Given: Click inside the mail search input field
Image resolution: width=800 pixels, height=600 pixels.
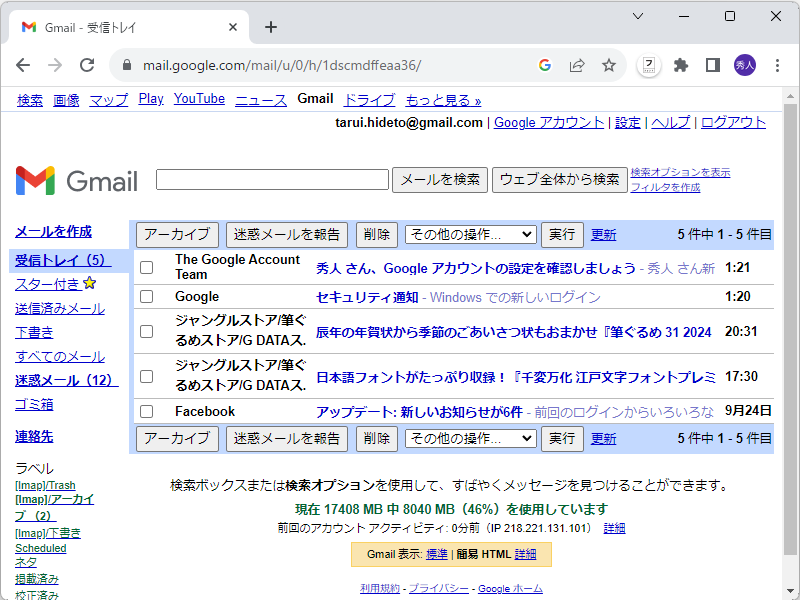Looking at the screenshot, I should (x=271, y=179).
